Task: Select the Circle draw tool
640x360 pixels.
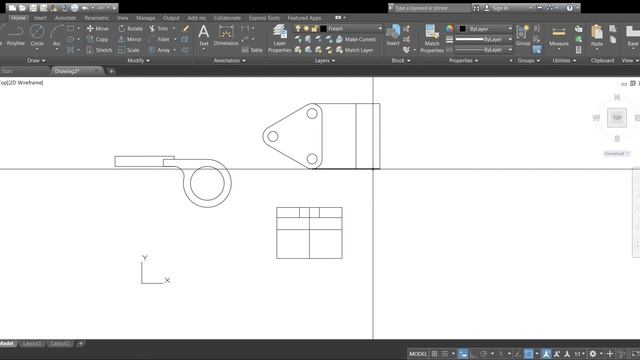Action: pyautogui.click(x=37, y=36)
